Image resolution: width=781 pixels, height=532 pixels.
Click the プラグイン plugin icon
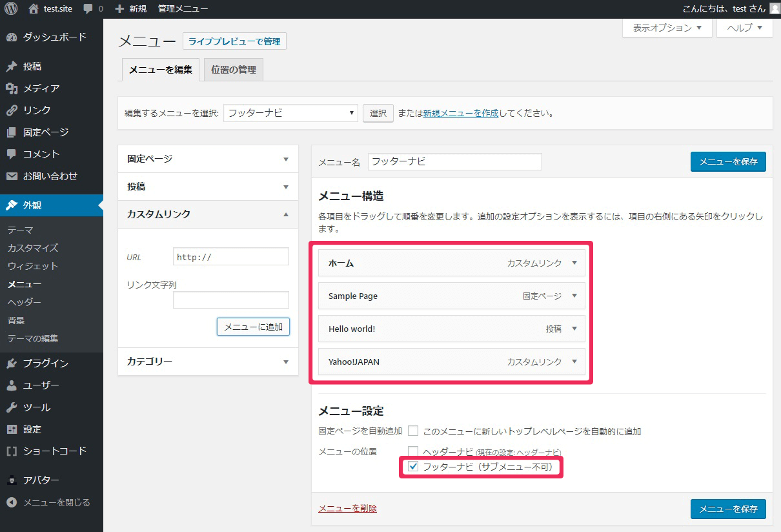pyautogui.click(x=12, y=363)
